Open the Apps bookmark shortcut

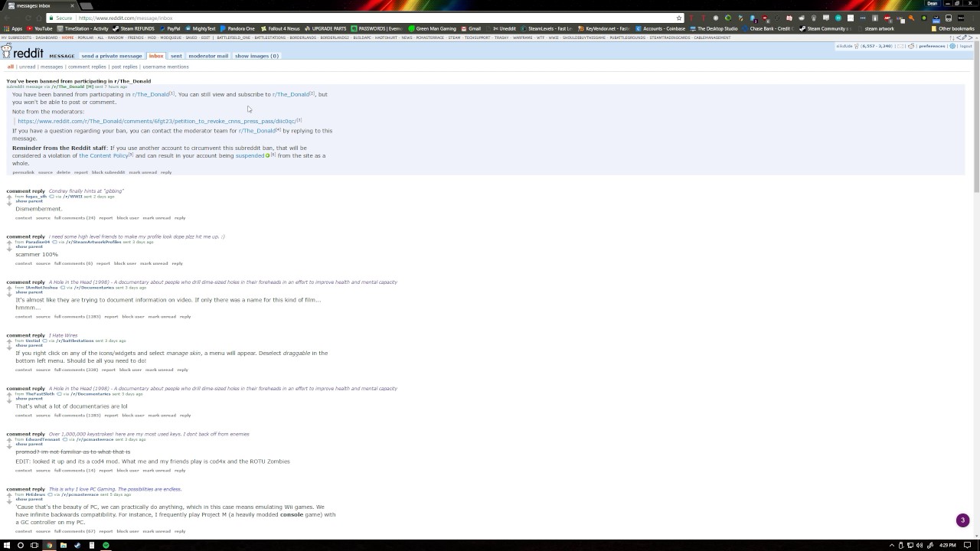pyautogui.click(x=13, y=28)
